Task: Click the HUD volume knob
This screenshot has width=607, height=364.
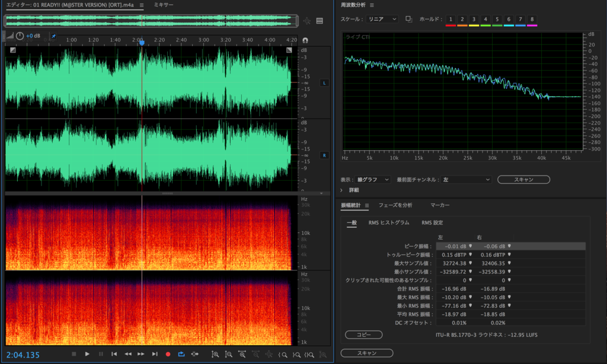Action: click(x=20, y=36)
